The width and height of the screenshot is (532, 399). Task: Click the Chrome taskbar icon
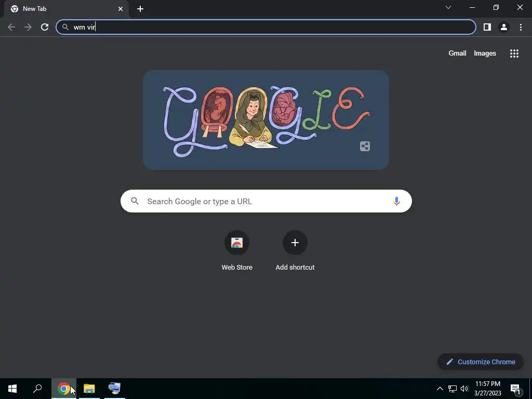pyautogui.click(x=63, y=389)
